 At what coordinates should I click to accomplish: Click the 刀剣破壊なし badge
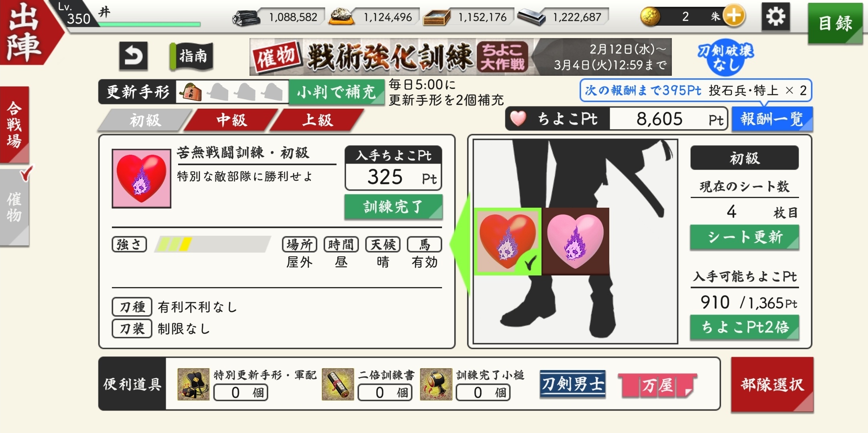point(725,57)
